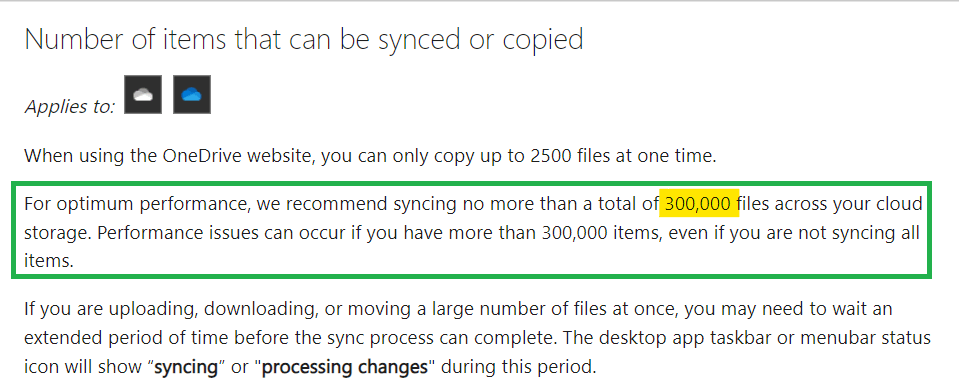Click the words 'cloud' at end of boxed line
The height and width of the screenshot is (384, 959).
coord(900,204)
